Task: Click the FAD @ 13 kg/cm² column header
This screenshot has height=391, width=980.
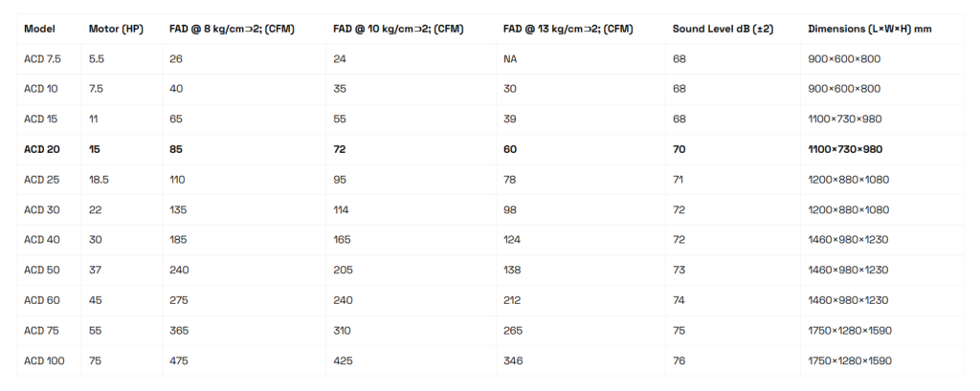Action: [x=568, y=30]
